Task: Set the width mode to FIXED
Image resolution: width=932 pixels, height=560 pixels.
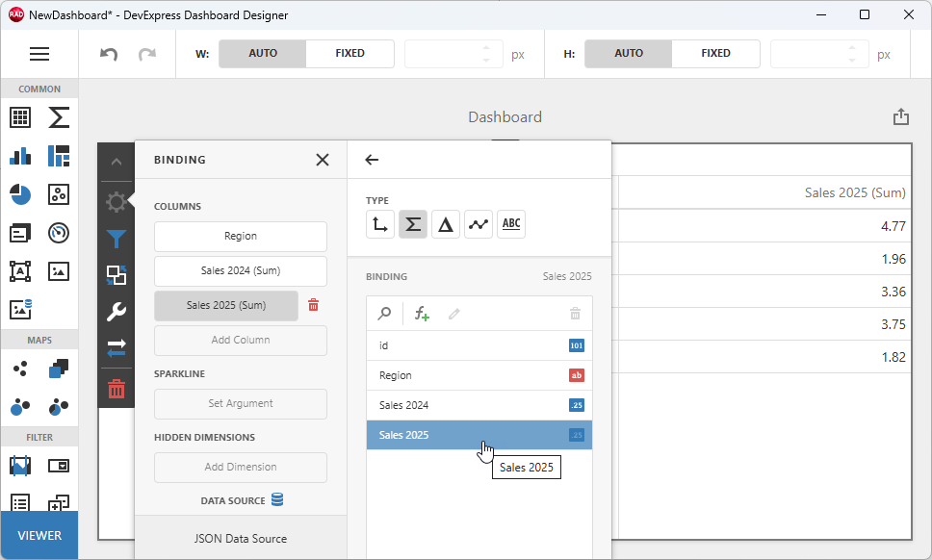Action: click(x=349, y=54)
